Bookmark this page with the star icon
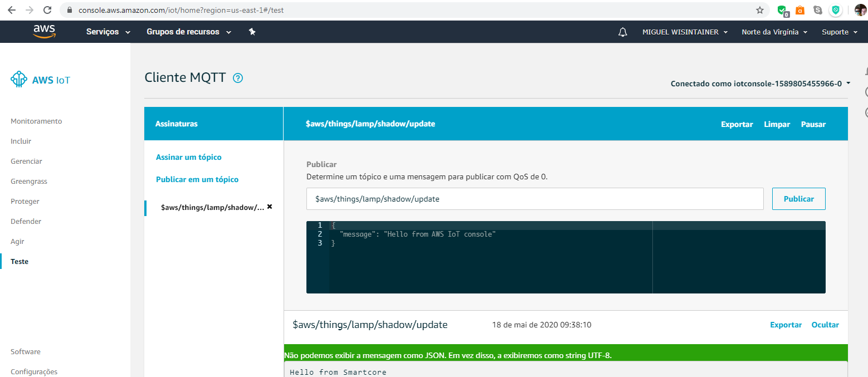 click(x=759, y=10)
